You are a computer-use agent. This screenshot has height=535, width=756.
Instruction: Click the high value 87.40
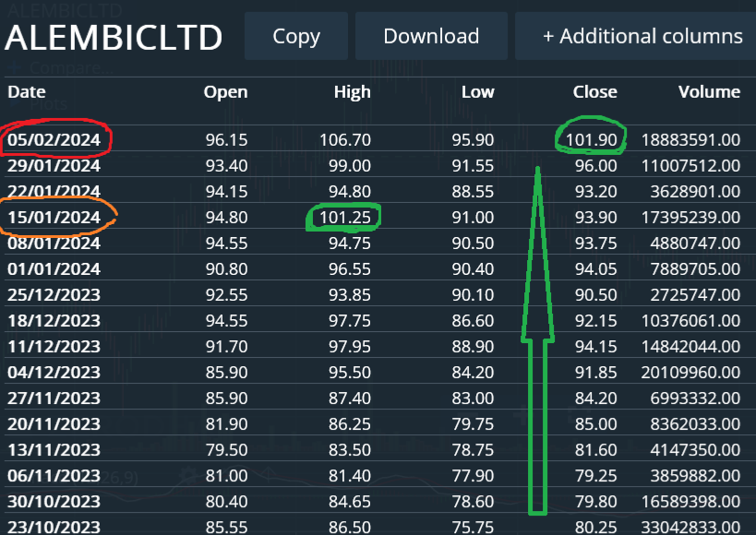click(350, 398)
